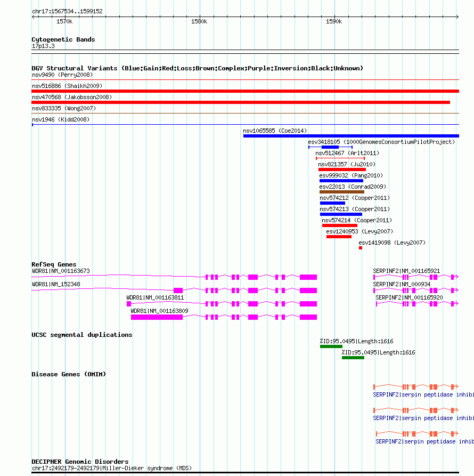Select the esv999032 (Pang2010) blue bar
The height and width of the screenshot is (476, 474).
pyautogui.click(x=341, y=181)
